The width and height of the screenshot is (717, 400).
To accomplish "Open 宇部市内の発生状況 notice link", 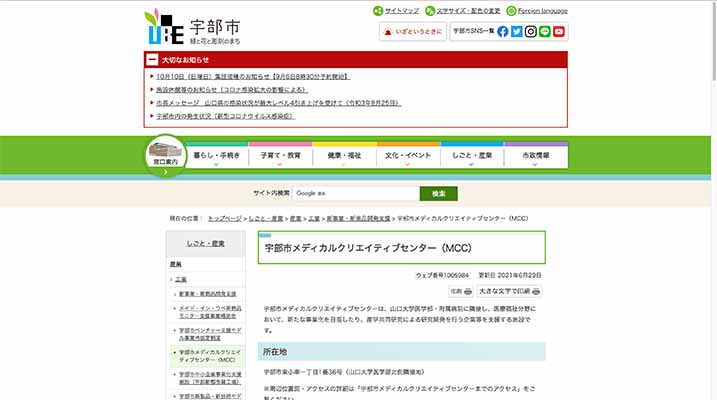I will coord(225,116).
